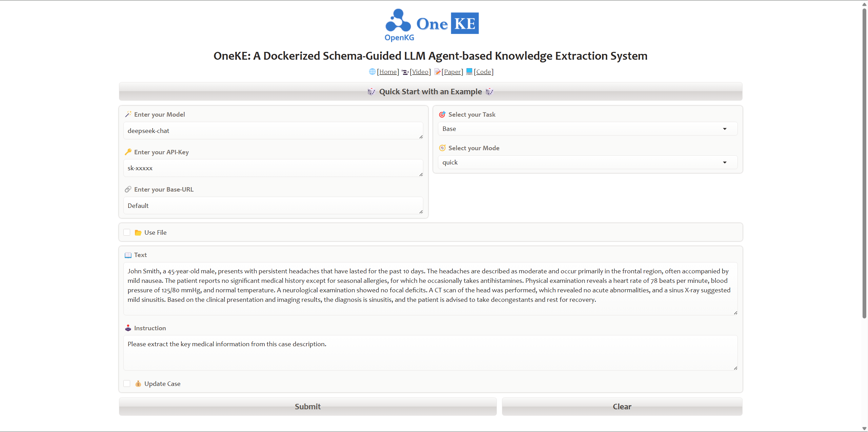
Task: Click the video camera icon beside Video
Action: click(x=405, y=72)
